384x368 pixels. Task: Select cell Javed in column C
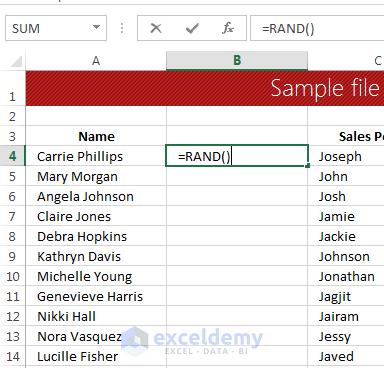click(346, 356)
